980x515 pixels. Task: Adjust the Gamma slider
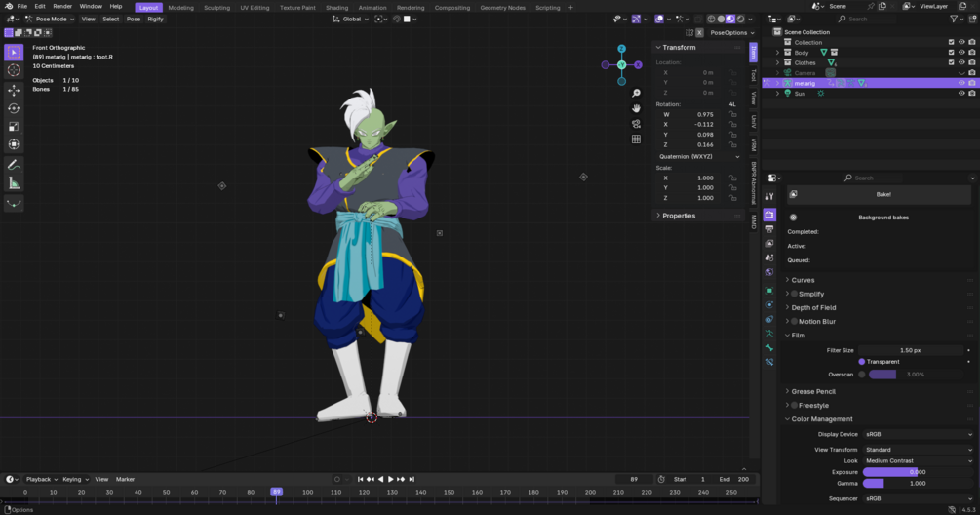point(919,484)
